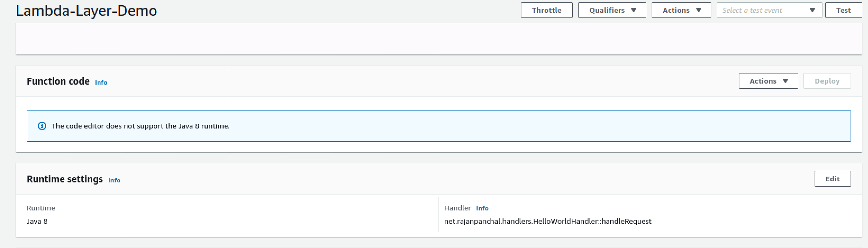This screenshot has width=868, height=248.
Task: Click the Deploy button in Function code
Action: 827,81
